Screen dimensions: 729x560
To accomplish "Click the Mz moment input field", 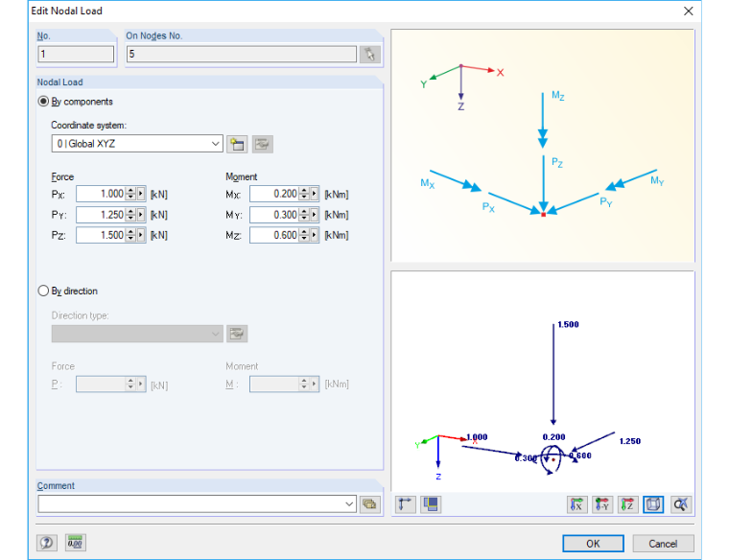I will coord(274,235).
